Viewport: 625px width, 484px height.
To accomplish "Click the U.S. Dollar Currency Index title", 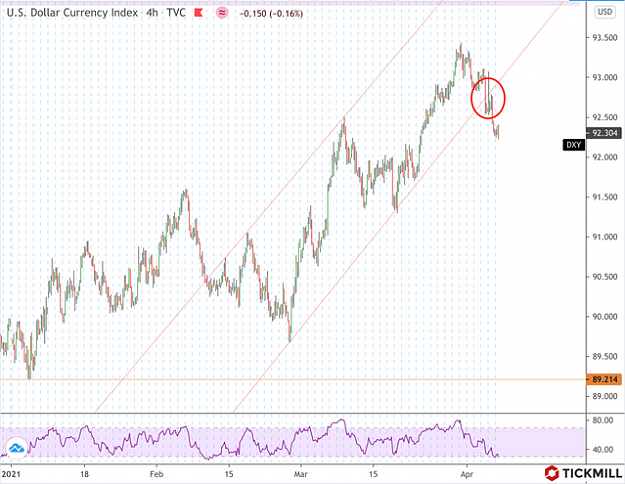I will [x=72, y=13].
